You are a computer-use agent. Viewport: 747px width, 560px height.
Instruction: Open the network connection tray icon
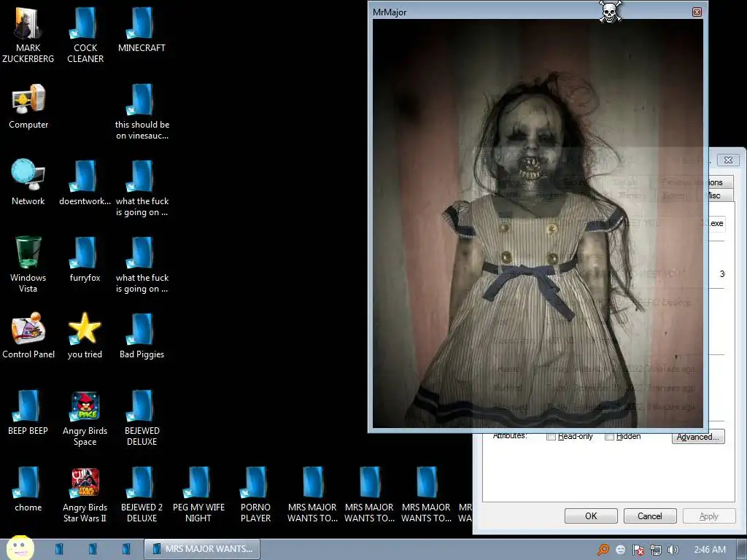pyautogui.click(x=656, y=550)
